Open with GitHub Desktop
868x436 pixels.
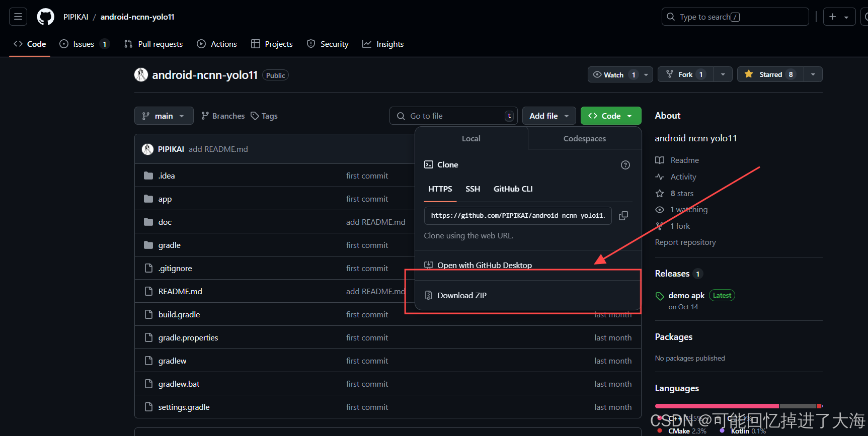coord(484,265)
